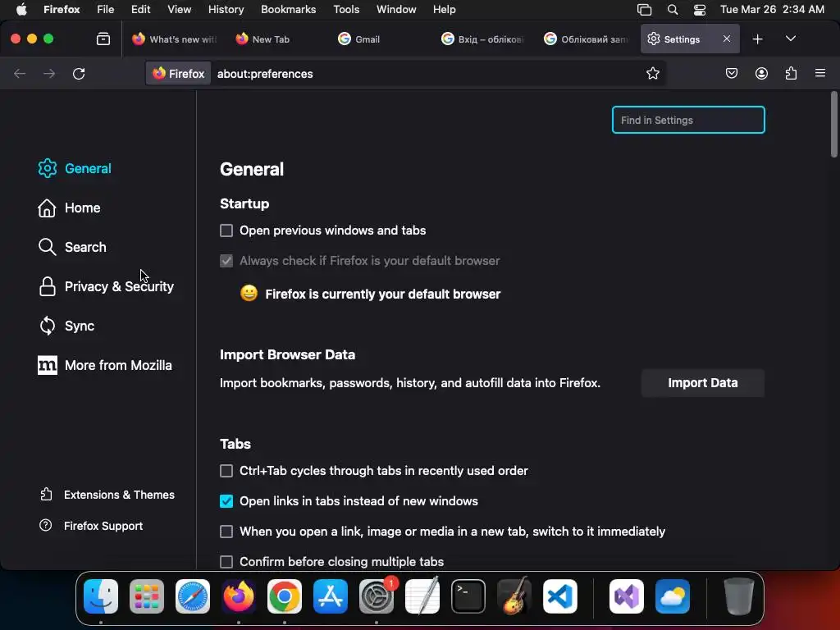
Task: Expand the list all tabs chevron
Action: tap(791, 39)
